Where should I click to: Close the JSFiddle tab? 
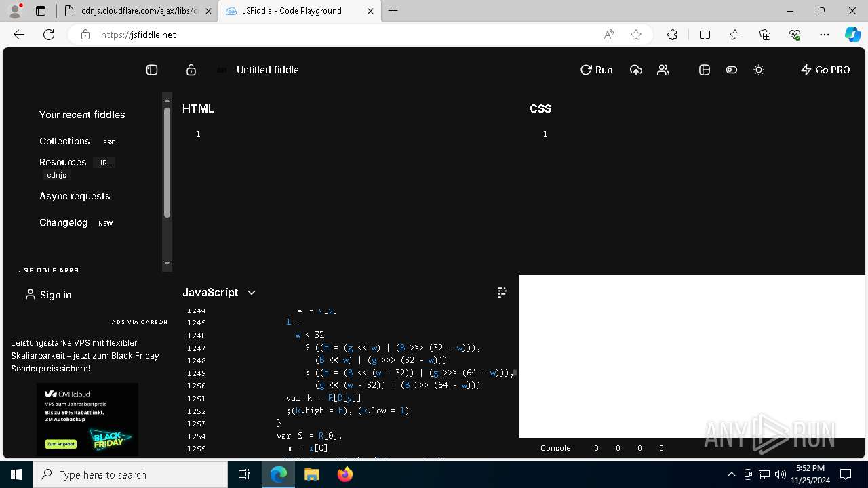click(x=370, y=11)
